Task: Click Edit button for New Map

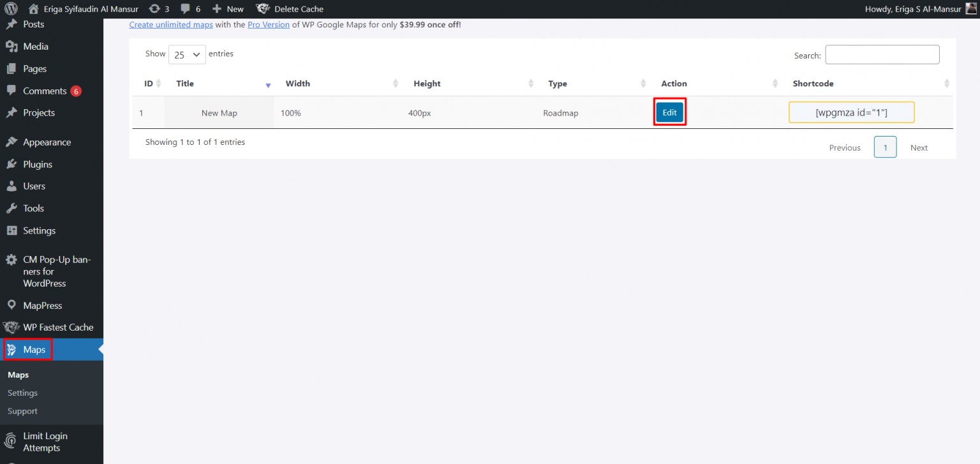Action: pyautogui.click(x=669, y=112)
